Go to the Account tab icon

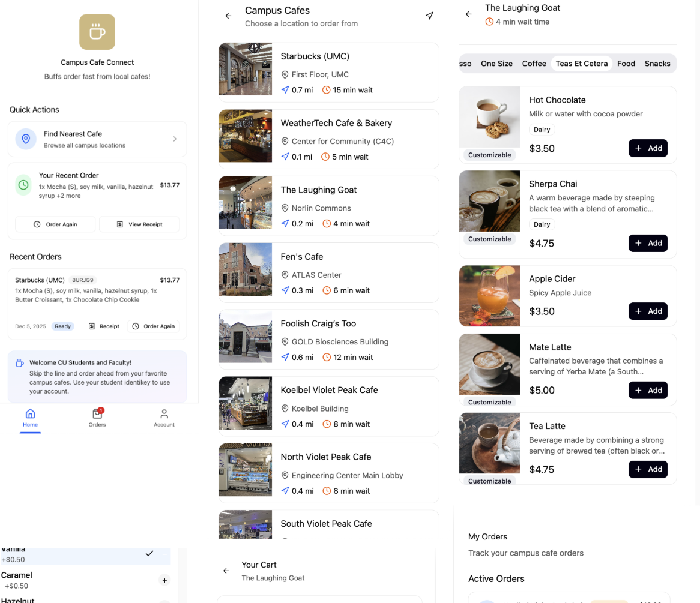click(x=164, y=414)
